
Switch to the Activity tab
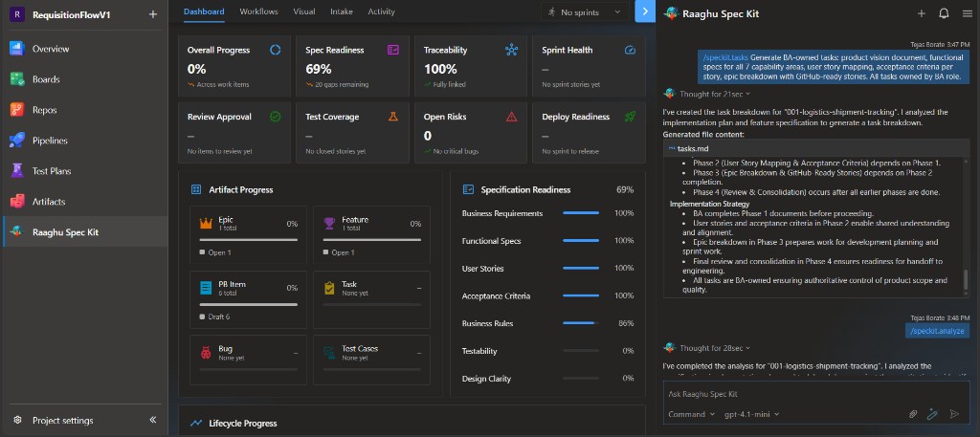click(x=381, y=11)
